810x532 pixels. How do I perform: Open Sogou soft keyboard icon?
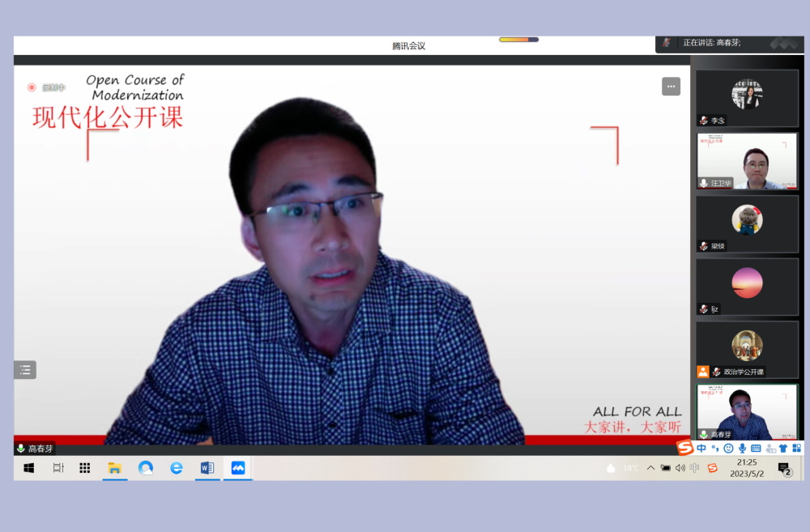pos(756,449)
